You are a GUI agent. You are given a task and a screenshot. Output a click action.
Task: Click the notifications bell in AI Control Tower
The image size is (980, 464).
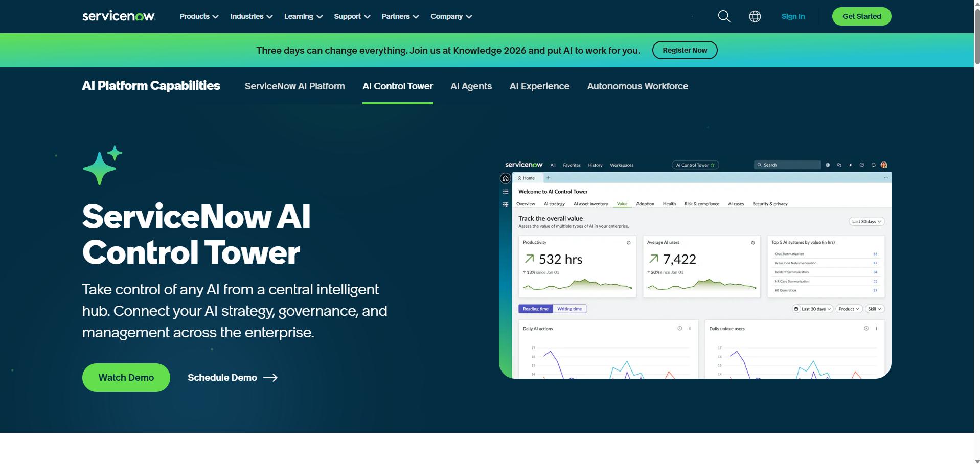coord(873,165)
